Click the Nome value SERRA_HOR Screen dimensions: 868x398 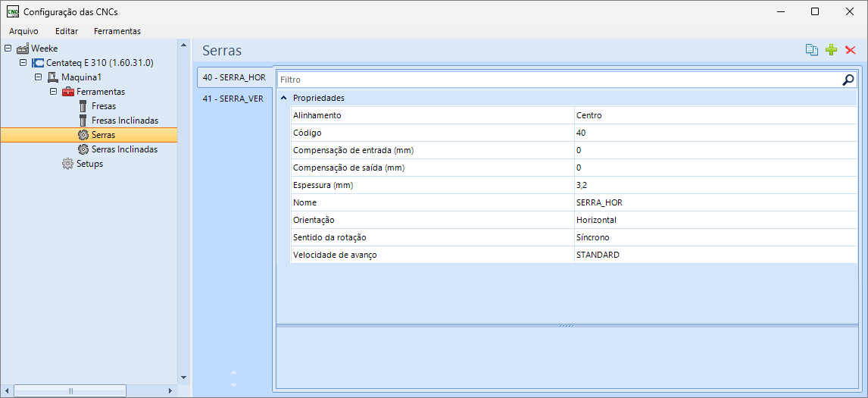pyautogui.click(x=600, y=202)
